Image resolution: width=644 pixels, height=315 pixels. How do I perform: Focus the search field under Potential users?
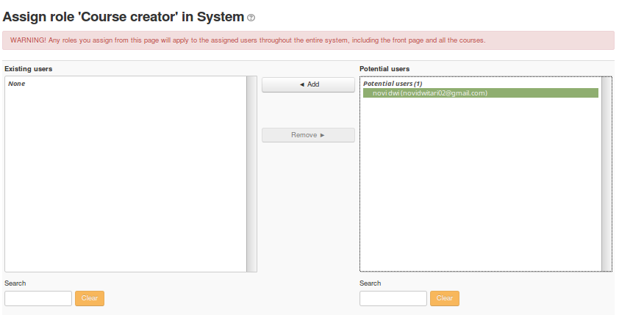point(393,298)
